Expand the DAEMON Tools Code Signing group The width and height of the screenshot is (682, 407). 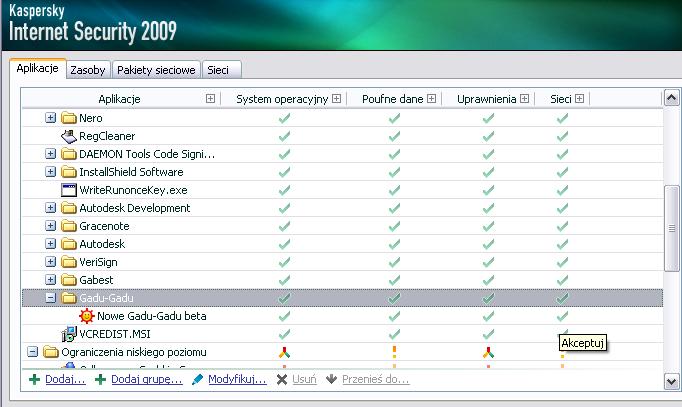coord(50,154)
